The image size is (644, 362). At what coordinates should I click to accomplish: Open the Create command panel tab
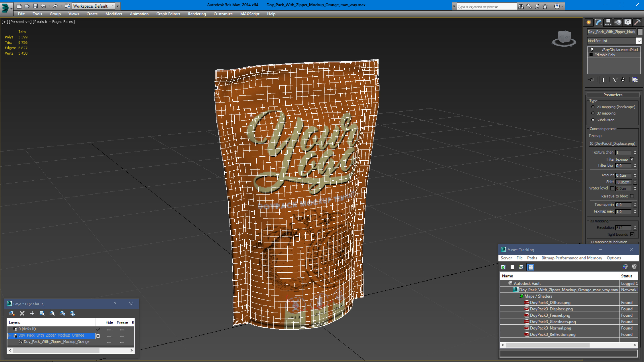tap(589, 23)
